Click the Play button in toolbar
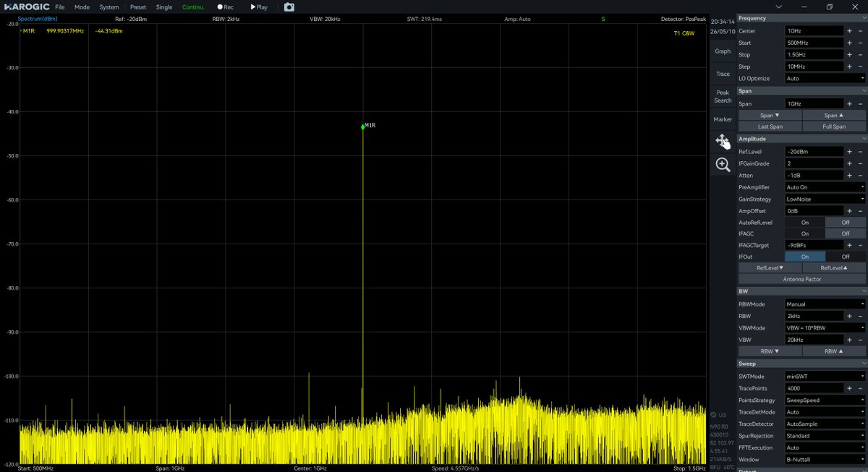 pos(259,7)
